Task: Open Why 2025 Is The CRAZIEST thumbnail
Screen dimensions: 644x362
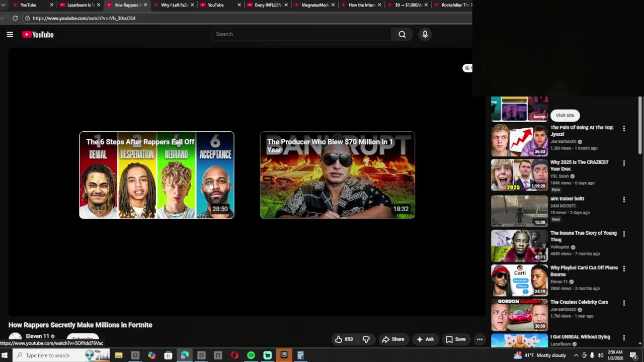Action: 519,175
